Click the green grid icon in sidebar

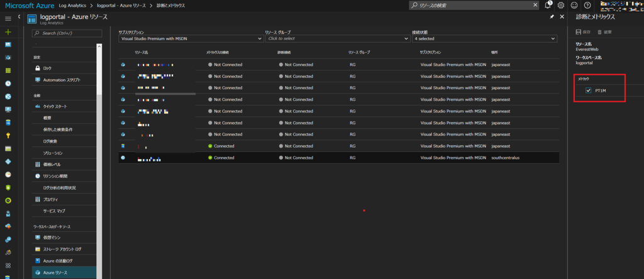click(8, 70)
